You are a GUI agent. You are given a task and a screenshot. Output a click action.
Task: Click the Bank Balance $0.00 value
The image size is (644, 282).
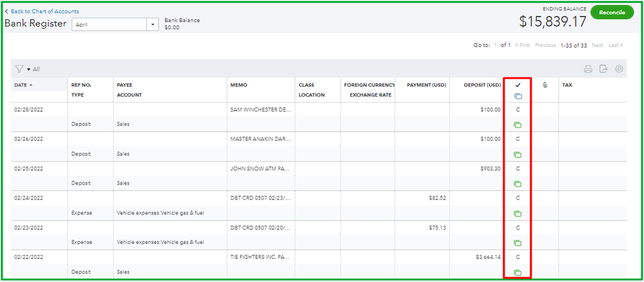pyautogui.click(x=172, y=28)
